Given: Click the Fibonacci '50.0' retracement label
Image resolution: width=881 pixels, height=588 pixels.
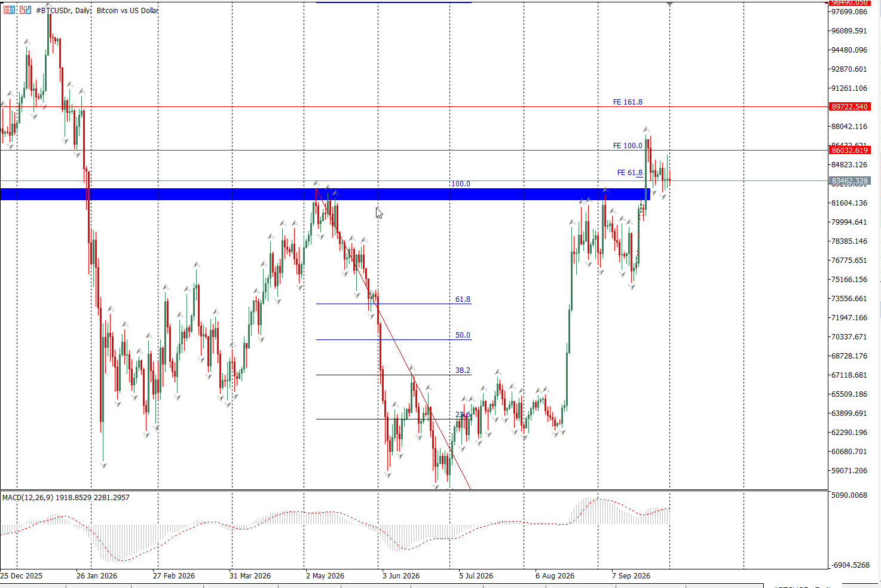Looking at the screenshot, I should tap(463, 335).
